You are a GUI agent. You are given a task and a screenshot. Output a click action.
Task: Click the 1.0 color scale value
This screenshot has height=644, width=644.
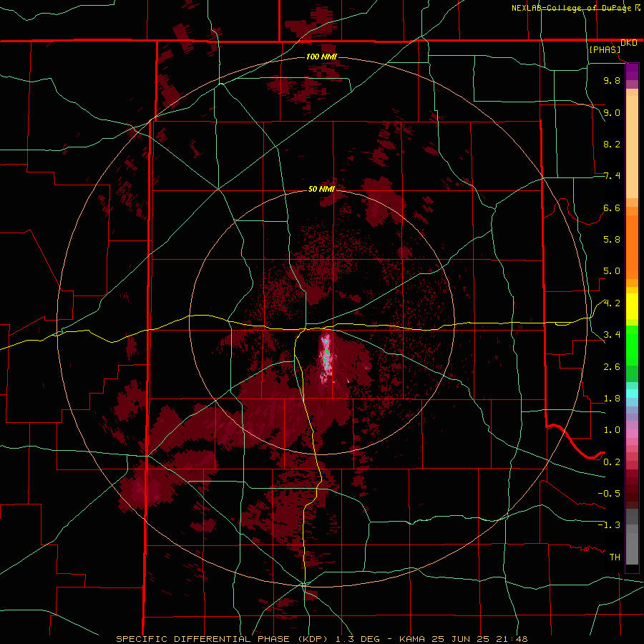[x=612, y=430]
